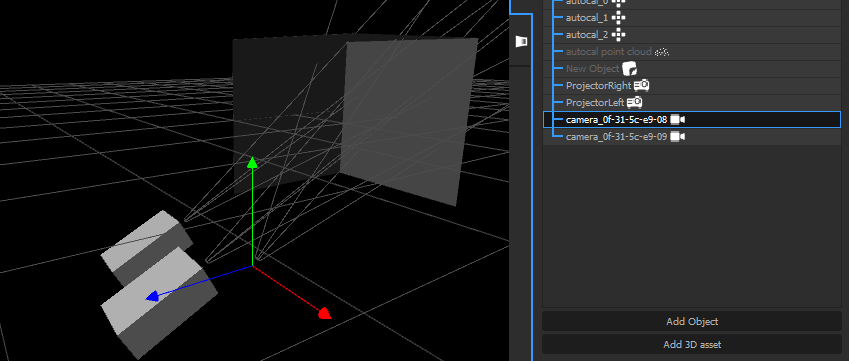Viewport: 849px width, 361px height.
Task: Click the camera icon of camera_0f-31-5c-e9-08
Action: [x=677, y=120]
